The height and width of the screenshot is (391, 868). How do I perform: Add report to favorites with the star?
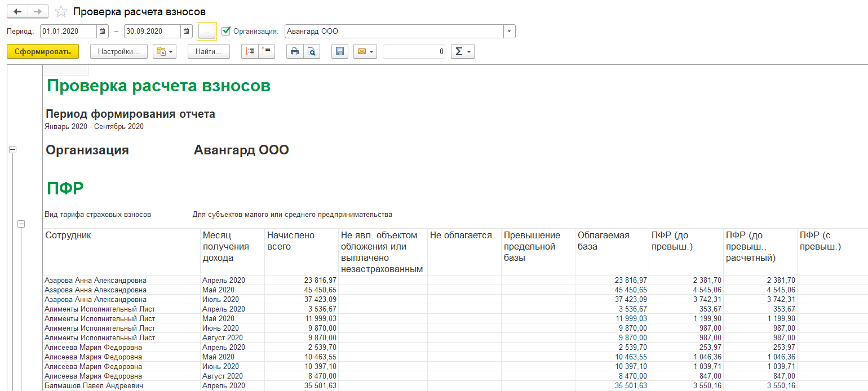[61, 12]
